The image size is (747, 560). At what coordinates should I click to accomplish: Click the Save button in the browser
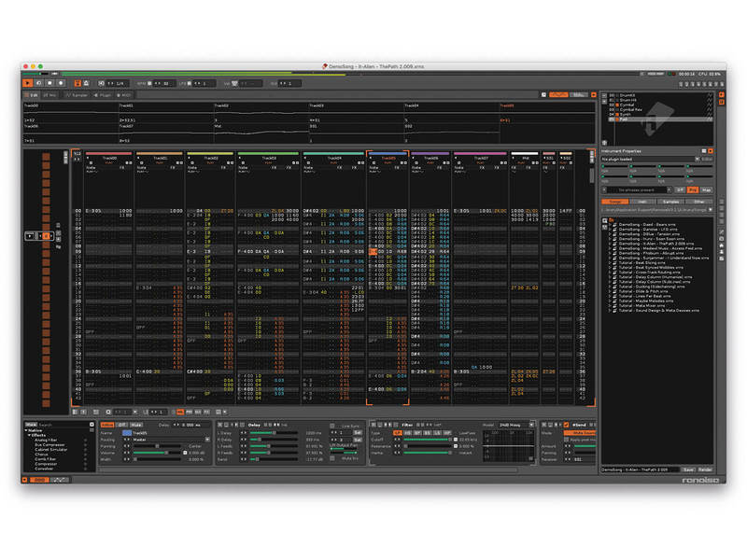pyautogui.click(x=688, y=469)
